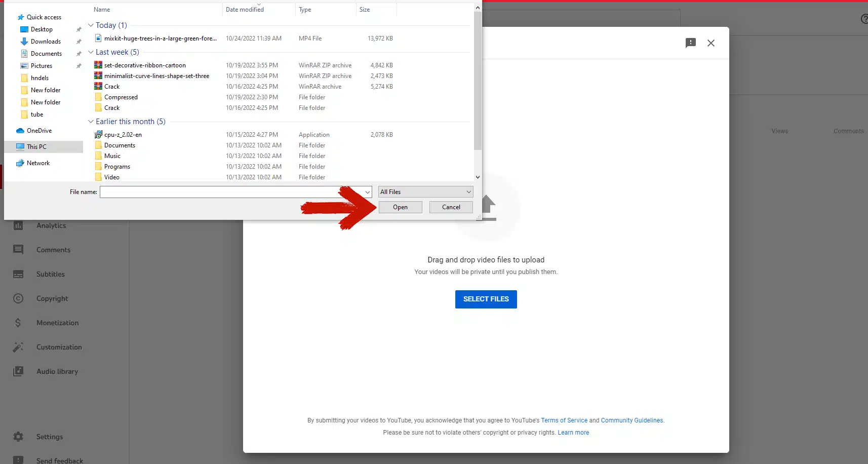The width and height of the screenshot is (868, 464).
Task: Open Customization magic wand icon
Action: click(18, 347)
